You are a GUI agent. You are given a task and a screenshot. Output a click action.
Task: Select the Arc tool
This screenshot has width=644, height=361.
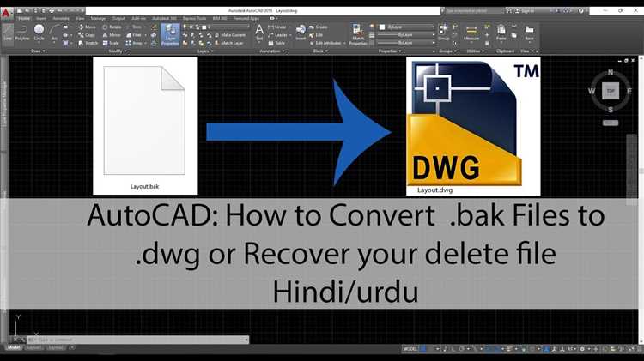coord(54,33)
